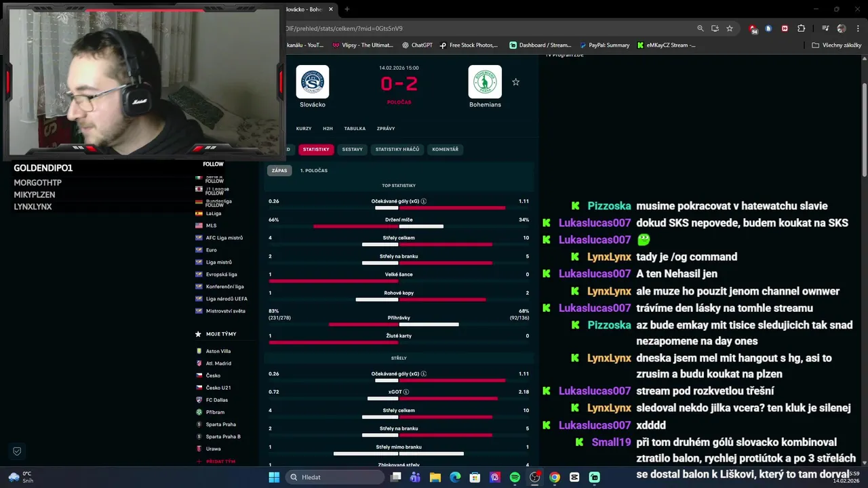The image size is (868, 488).
Task: Select the Sestavy sub-tab
Action: tap(352, 149)
